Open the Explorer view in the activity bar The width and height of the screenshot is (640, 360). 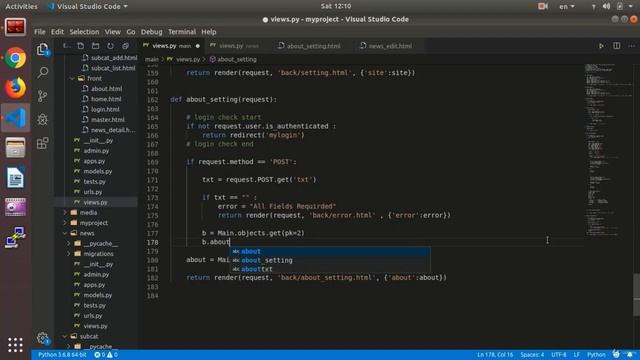pyautogui.click(x=42, y=49)
